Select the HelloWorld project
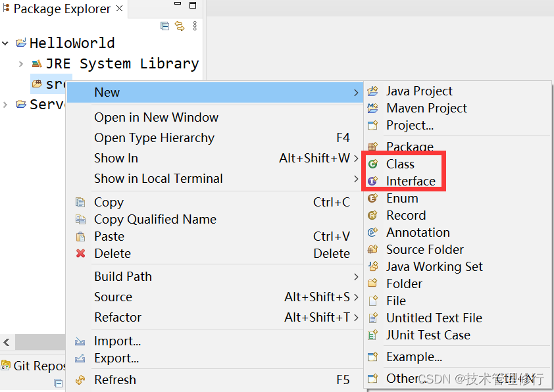 [x=72, y=43]
